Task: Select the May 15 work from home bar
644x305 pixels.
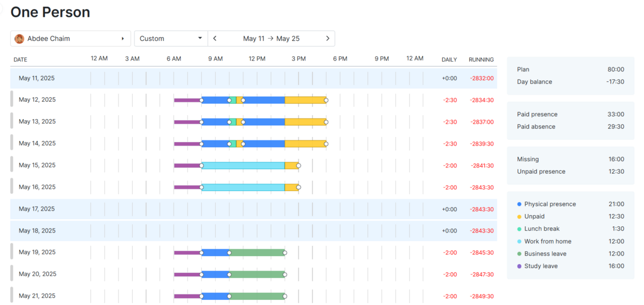Action: pyautogui.click(x=243, y=166)
